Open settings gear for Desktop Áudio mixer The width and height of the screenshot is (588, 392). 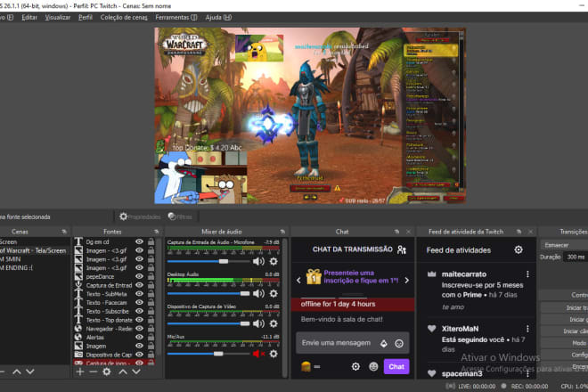274,292
